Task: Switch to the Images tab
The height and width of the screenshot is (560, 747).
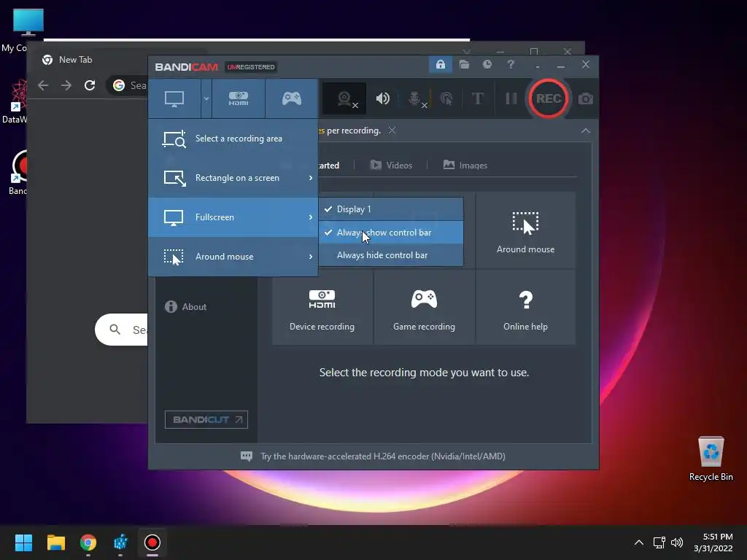Action: (465, 166)
